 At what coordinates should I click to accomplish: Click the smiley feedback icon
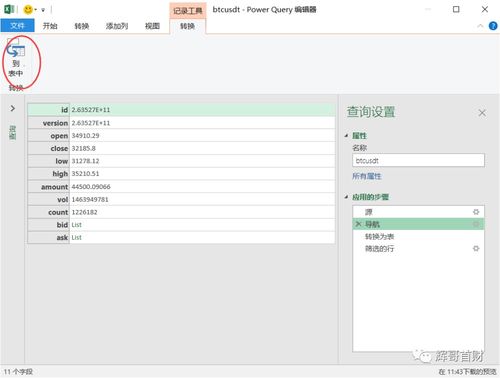point(28,10)
